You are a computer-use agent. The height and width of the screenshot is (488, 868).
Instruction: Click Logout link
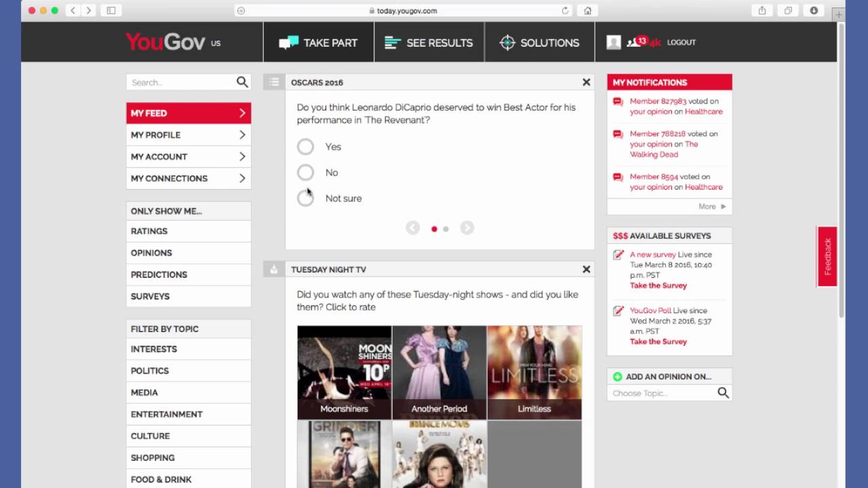pos(682,42)
